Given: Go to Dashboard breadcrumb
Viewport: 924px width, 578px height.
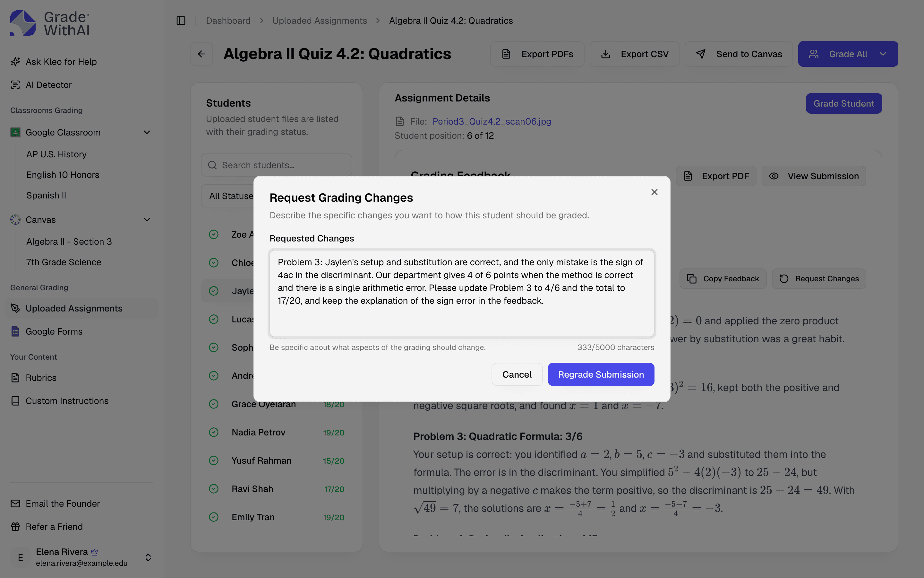Looking at the screenshot, I should 228,21.
